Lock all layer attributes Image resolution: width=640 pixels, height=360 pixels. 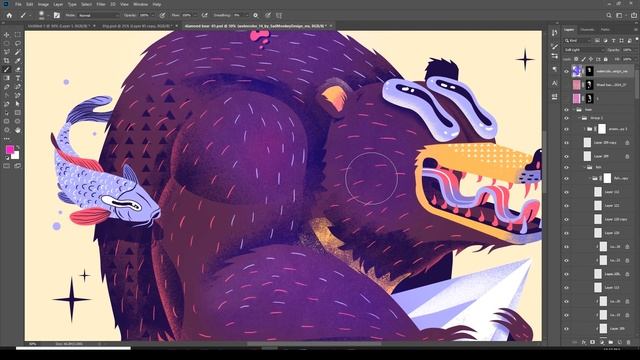point(606,59)
